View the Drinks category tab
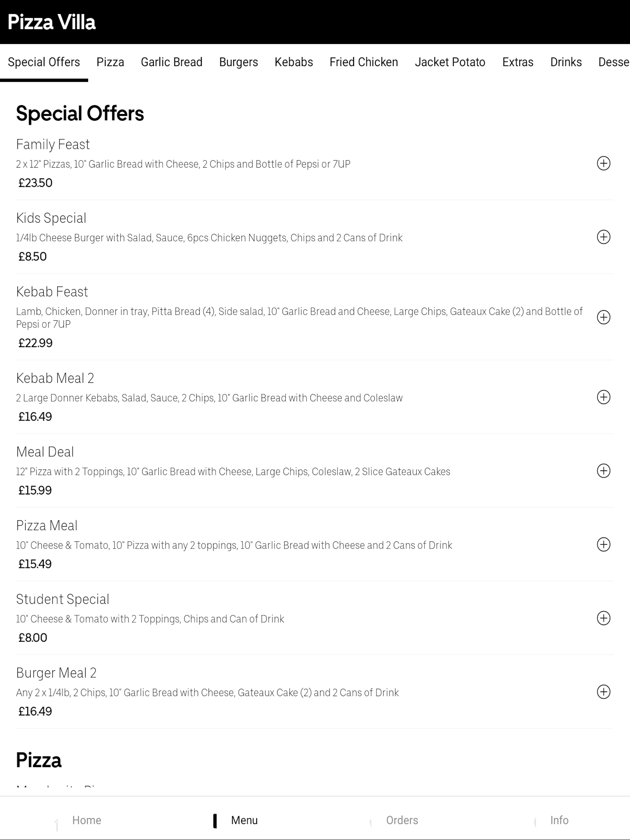Viewport: 630px width, 840px height. 566,62
